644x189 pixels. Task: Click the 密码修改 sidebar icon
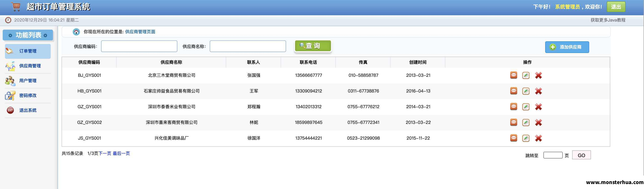tap(10, 95)
